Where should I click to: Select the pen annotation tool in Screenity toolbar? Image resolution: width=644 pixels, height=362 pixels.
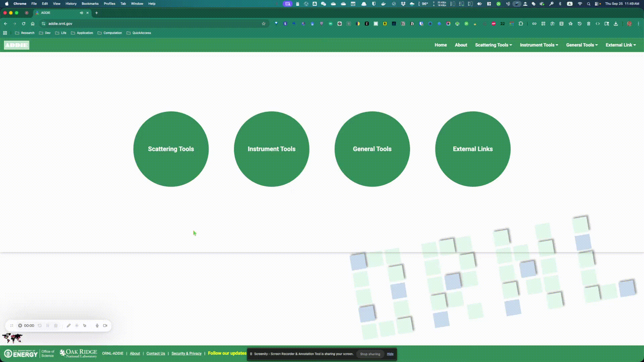69,325
